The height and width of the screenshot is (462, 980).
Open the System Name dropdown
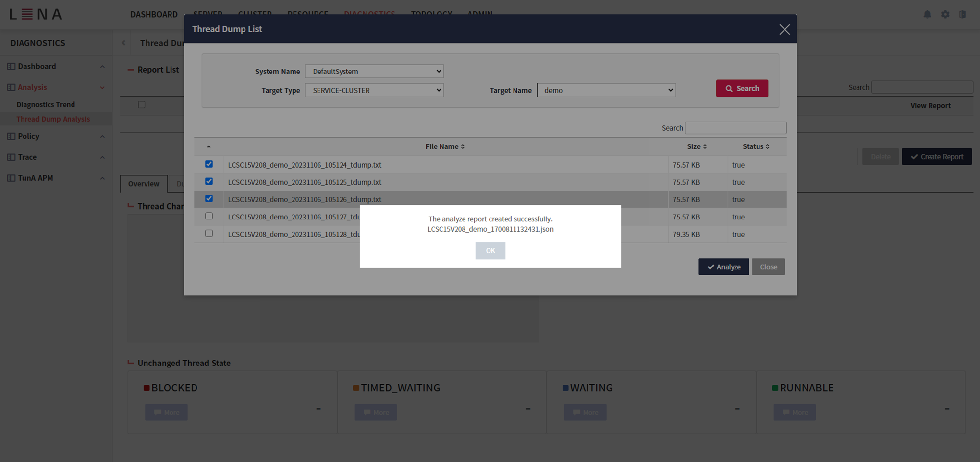[374, 71]
